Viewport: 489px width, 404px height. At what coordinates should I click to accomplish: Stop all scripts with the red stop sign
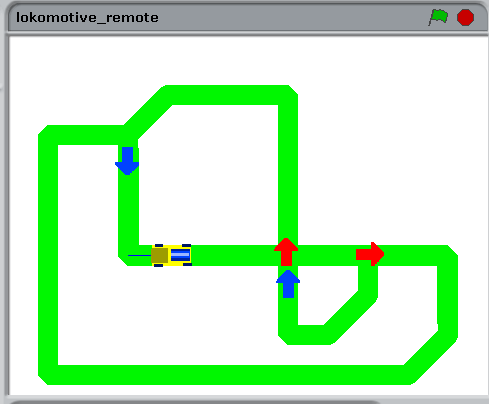coord(465,17)
